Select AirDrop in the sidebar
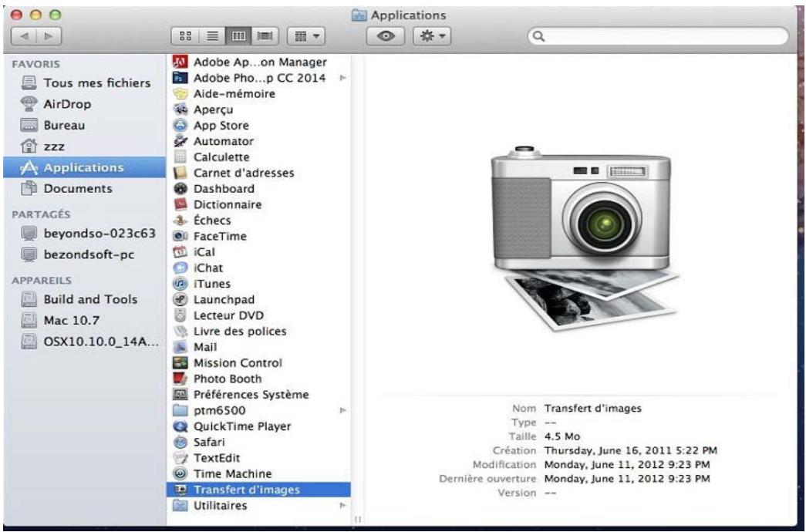This screenshot has width=806, height=532. coord(64,104)
